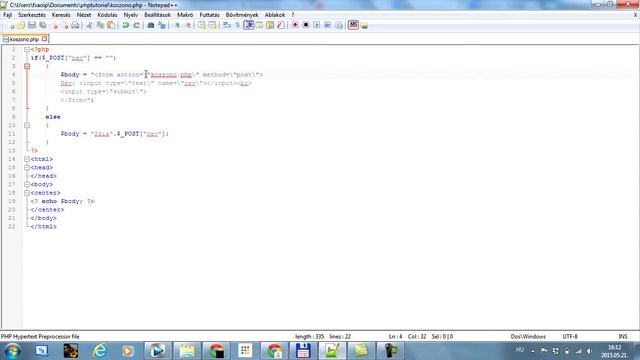
Task: Click the UTF-8 encoding in status bar
Action: point(570,336)
